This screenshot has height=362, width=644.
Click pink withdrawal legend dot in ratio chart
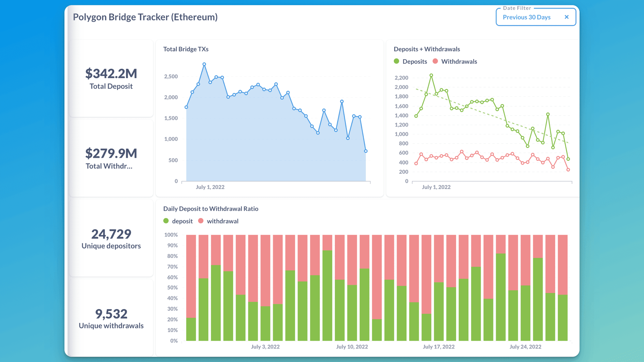tap(201, 221)
